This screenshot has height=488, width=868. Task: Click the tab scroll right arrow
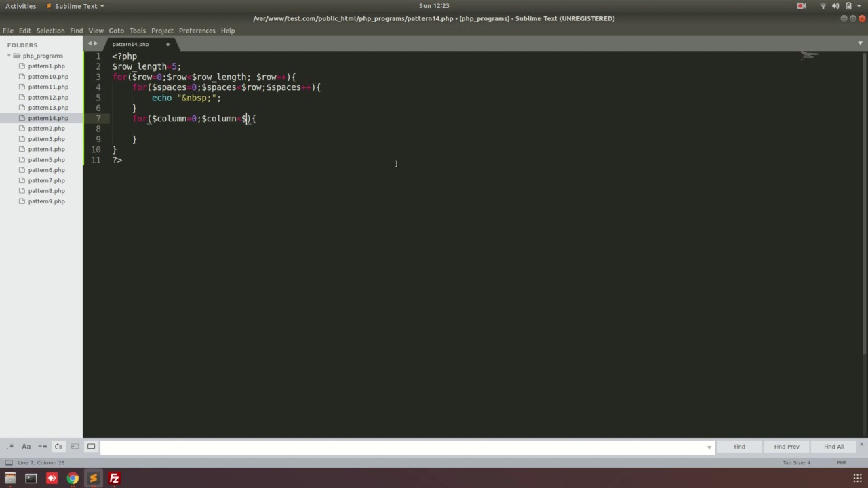click(96, 43)
